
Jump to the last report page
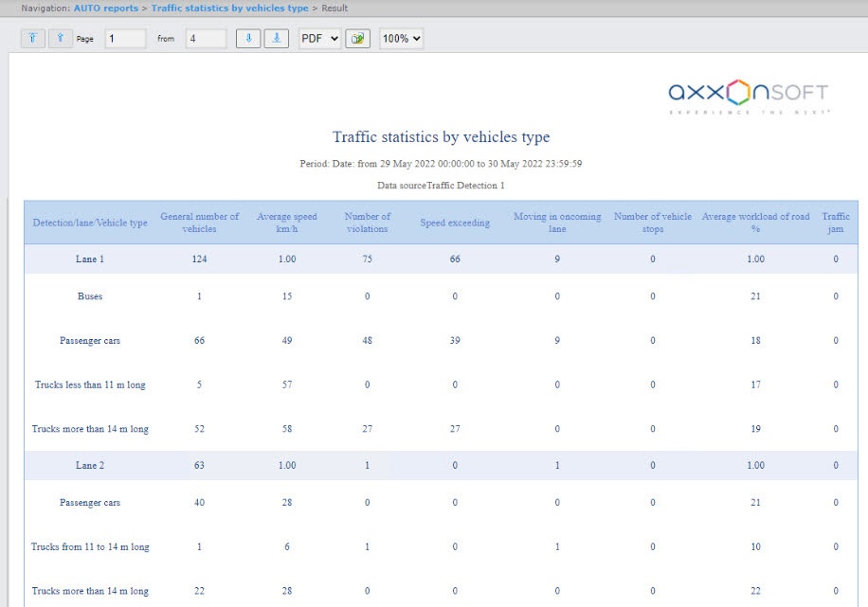(x=276, y=39)
